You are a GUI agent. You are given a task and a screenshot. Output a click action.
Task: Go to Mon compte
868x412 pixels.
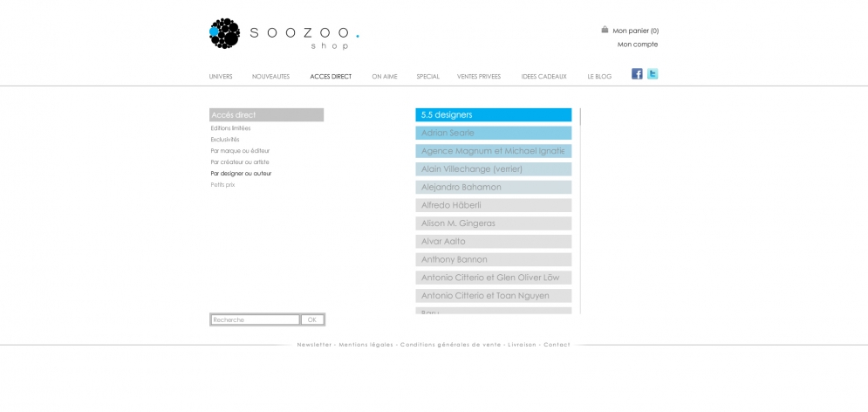[638, 45]
